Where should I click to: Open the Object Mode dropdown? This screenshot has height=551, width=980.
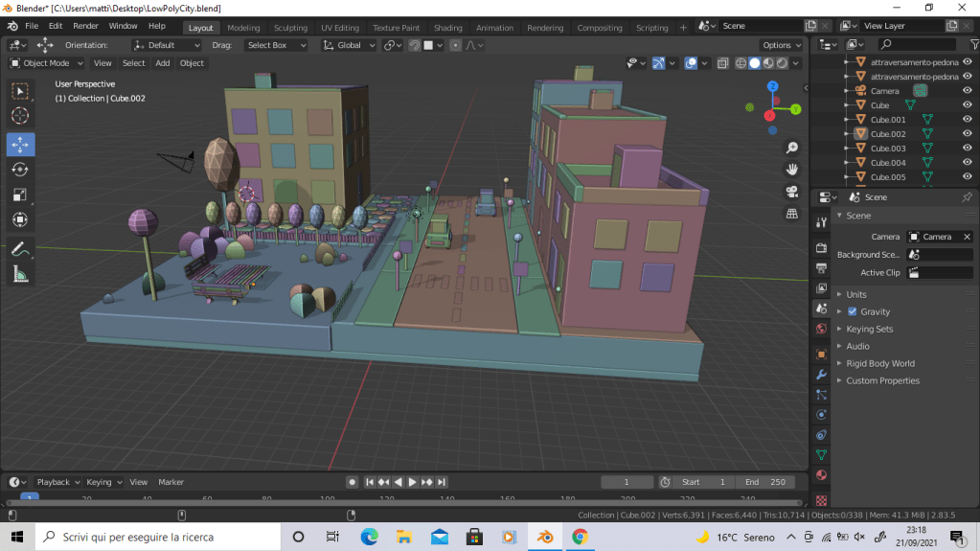[47, 63]
